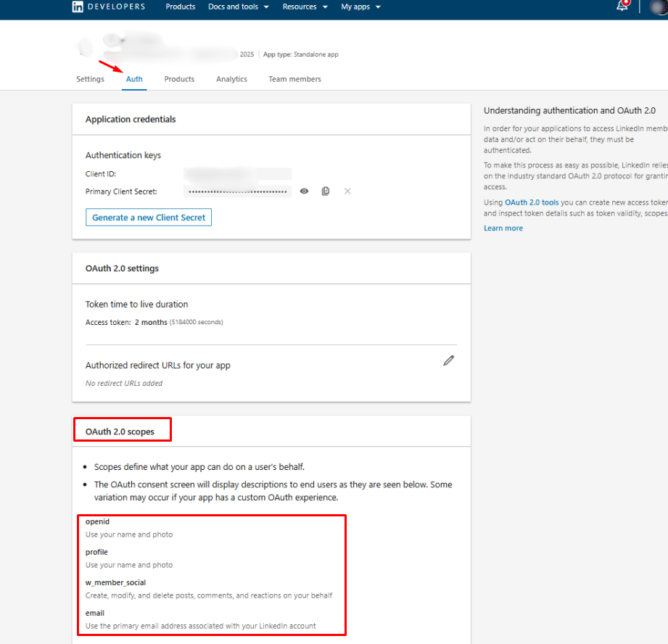Open the notifications bell
The image size is (668, 644).
pyautogui.click(x=622, y=6)
